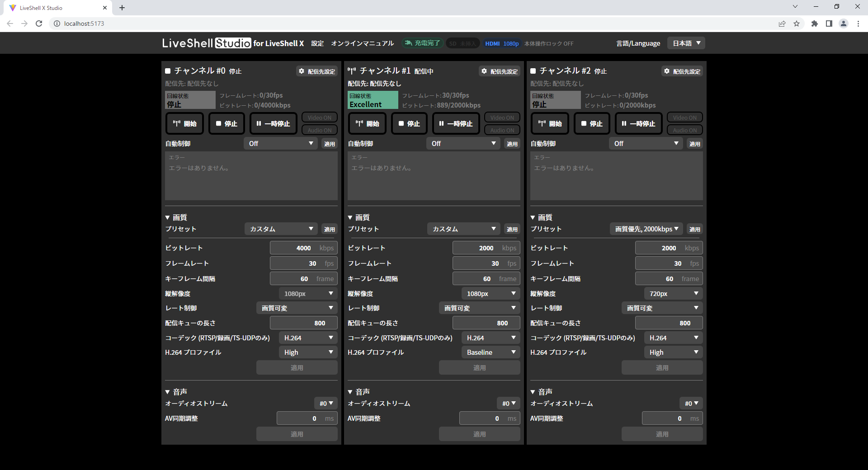Apply 画質 settings on channel #0 with 適用

click(x=297, y=367)
